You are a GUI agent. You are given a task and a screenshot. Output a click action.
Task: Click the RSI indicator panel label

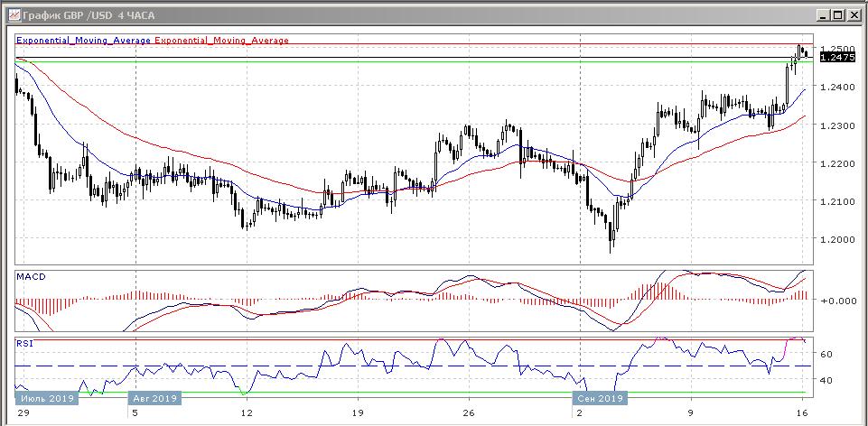[25, 344]
